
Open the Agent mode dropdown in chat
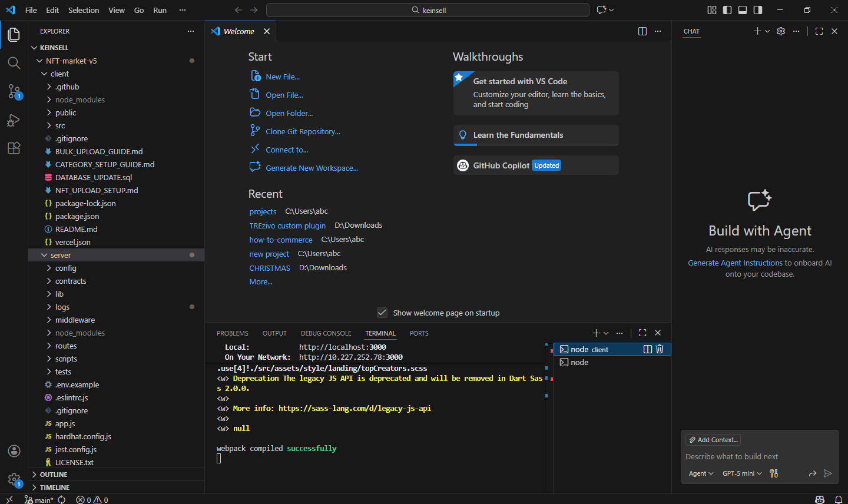click(x=701, y=473)
